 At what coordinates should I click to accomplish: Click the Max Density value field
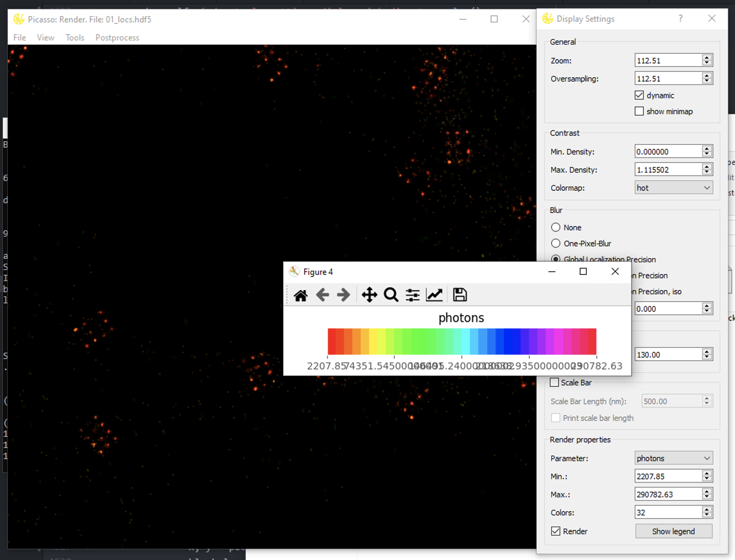click(x=668, y=169)
